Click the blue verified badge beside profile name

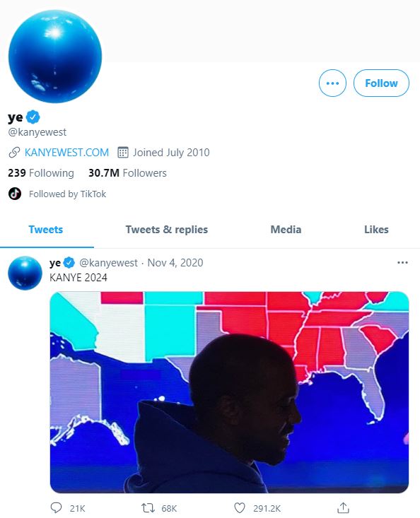click(x=33, y=117)
